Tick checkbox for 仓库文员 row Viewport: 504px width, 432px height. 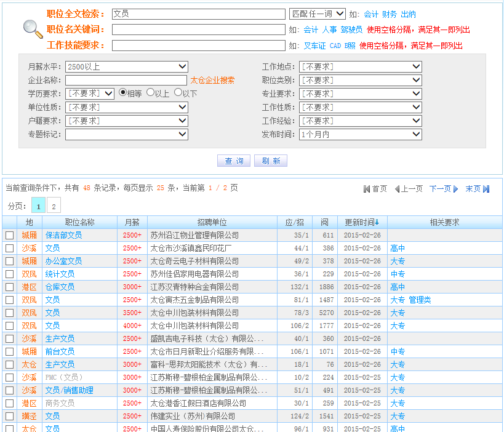[x=9, y=287]
